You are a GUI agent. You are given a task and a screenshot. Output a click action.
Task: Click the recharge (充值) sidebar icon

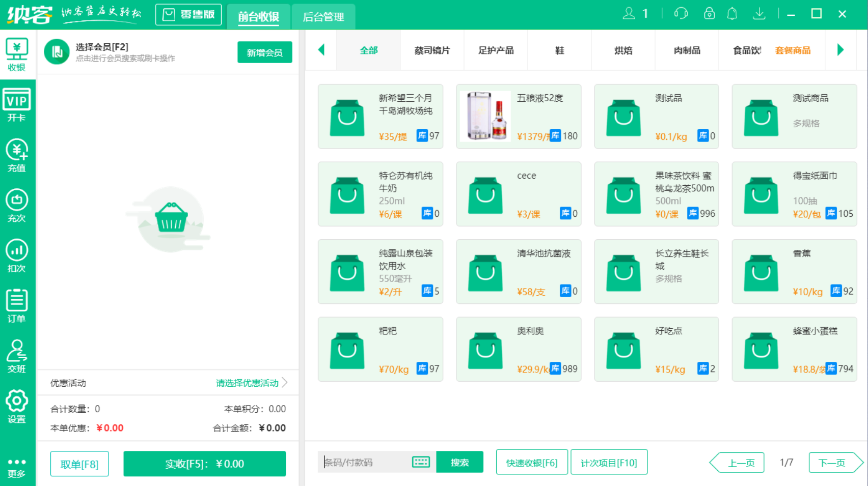coord(17,155)
